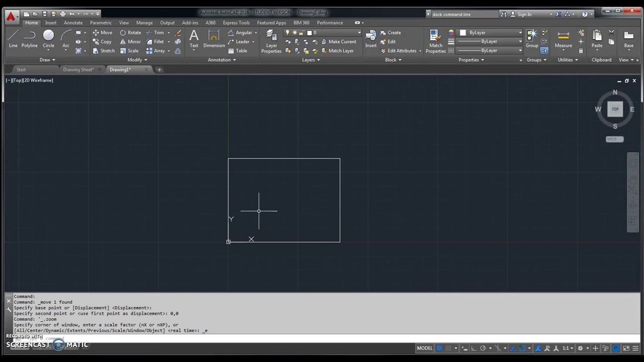Toggle snap mode in status bar
The height and width of the screenshot is (362, 644).
coord(448,348)
